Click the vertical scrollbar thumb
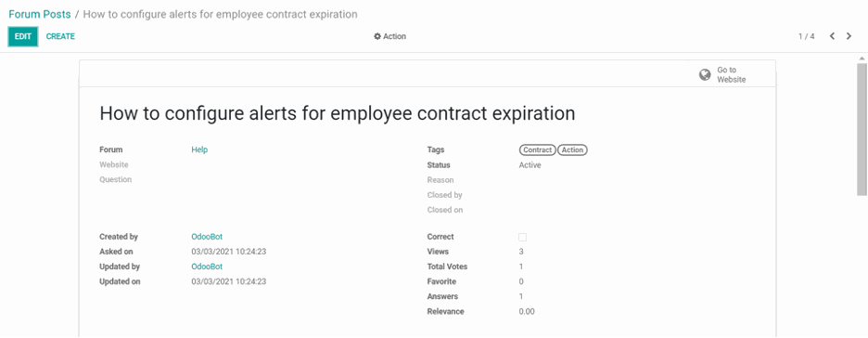Image resolution: width=868 pixels, height=338 pixels. pos(862,128)
